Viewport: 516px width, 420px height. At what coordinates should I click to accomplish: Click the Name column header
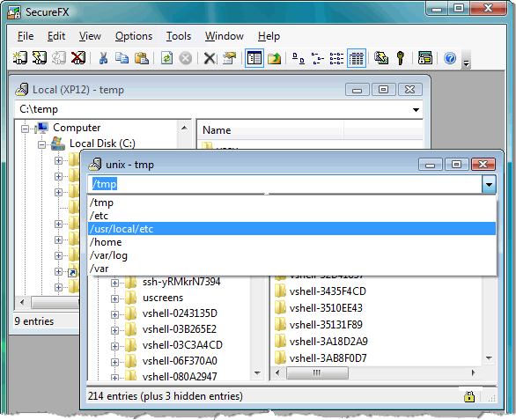[x=270, y=130]
